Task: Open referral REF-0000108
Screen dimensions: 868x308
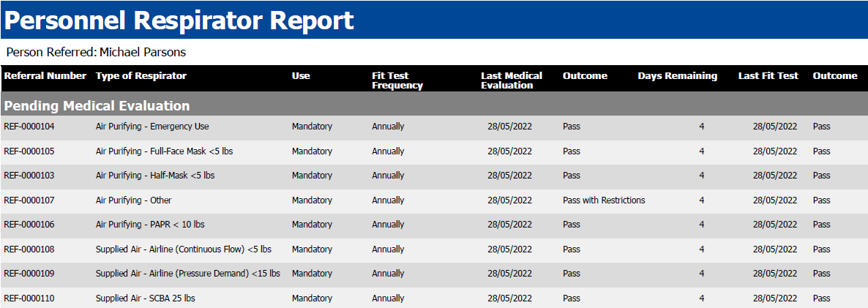Action: [x=29, y=249]
